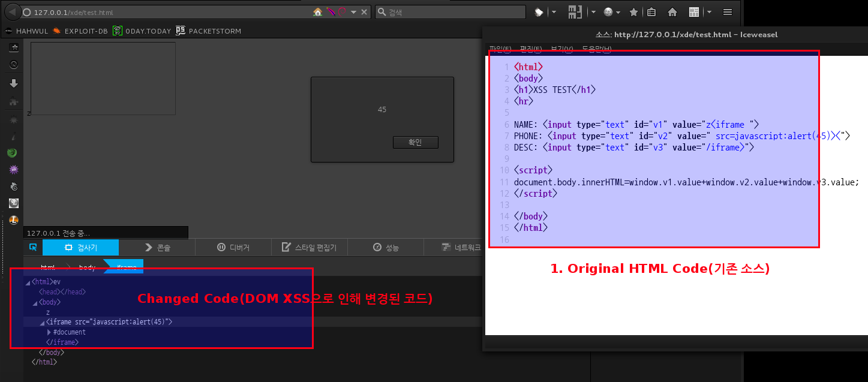Click the orange L sidebar icon
The width and height of the screenshot is (868, 382).
pos(14,221)
